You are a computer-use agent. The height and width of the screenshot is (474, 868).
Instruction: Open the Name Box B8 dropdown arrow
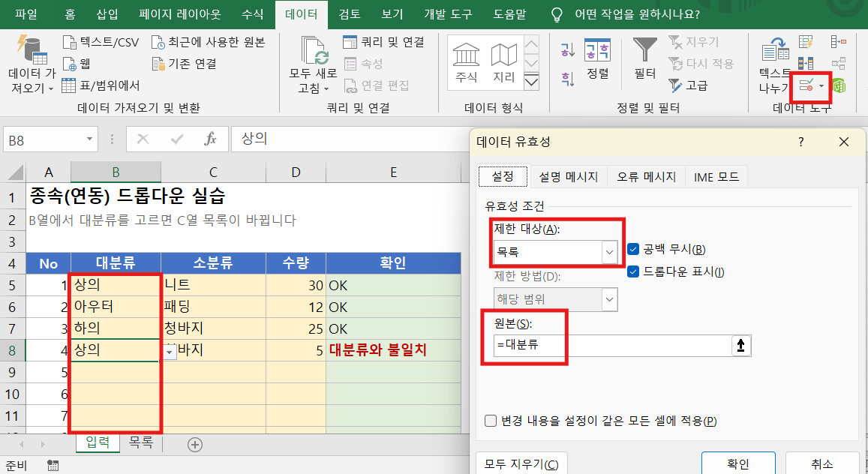tap(89, 139)
